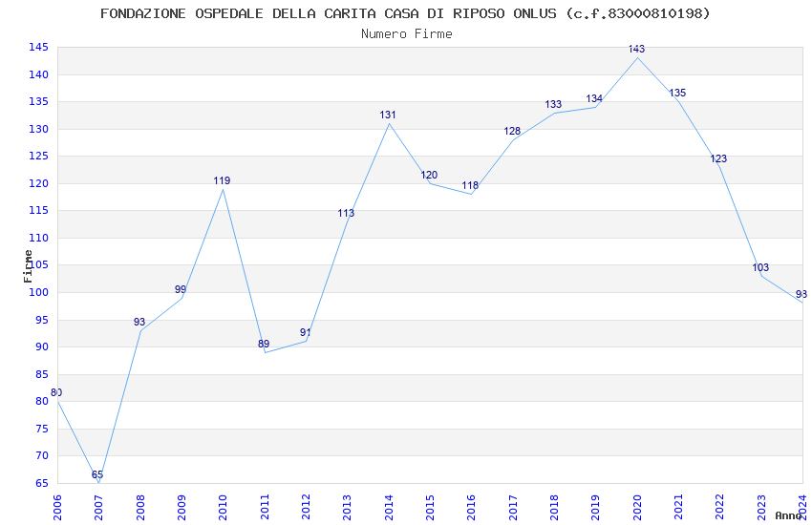This screenshot has width=812, height=525.
Task: Click x-axis year 2012
Action: 306,507
